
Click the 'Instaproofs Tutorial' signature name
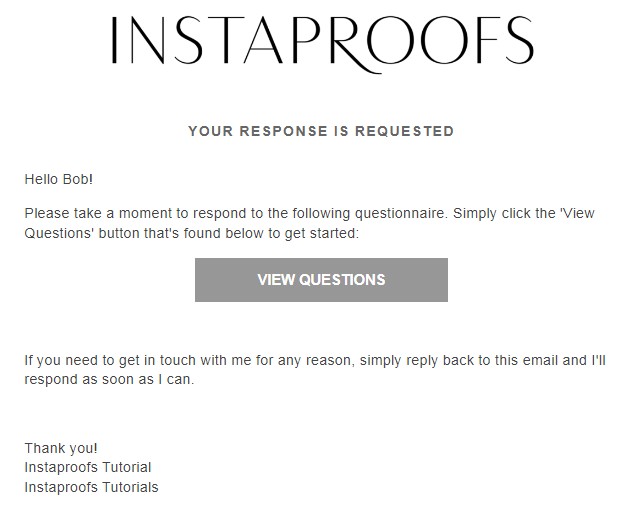(88, 467)
